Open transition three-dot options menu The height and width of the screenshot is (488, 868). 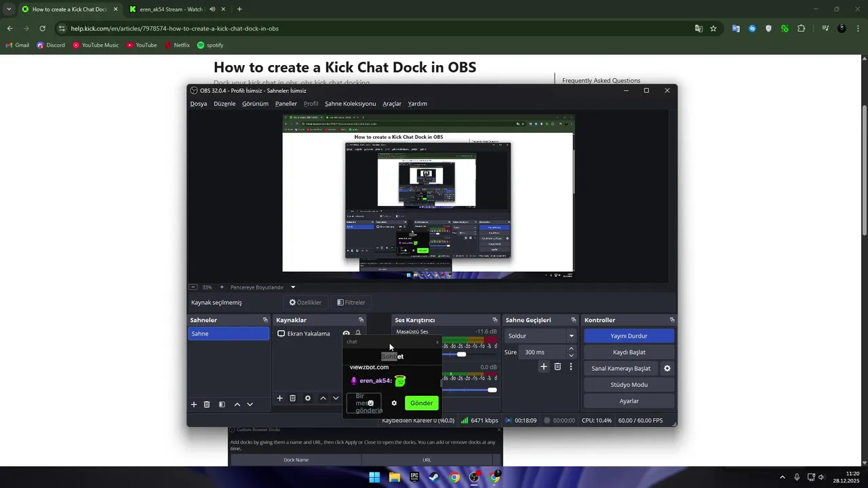[571, 367]
